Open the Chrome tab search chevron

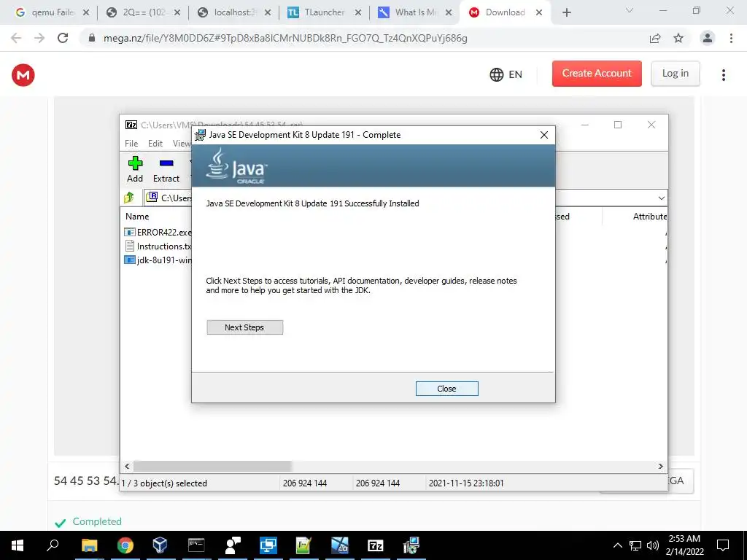click(630, 10)
